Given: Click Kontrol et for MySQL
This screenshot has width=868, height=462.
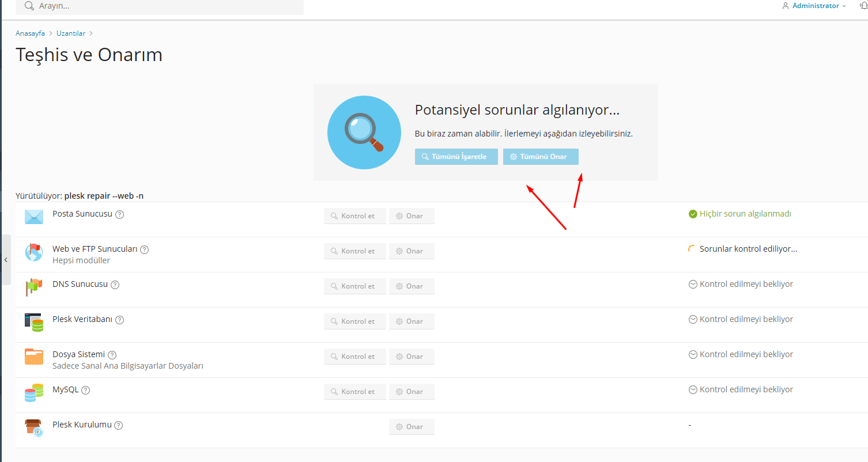Looking at the screenshot, I should [x=355, y=392].
